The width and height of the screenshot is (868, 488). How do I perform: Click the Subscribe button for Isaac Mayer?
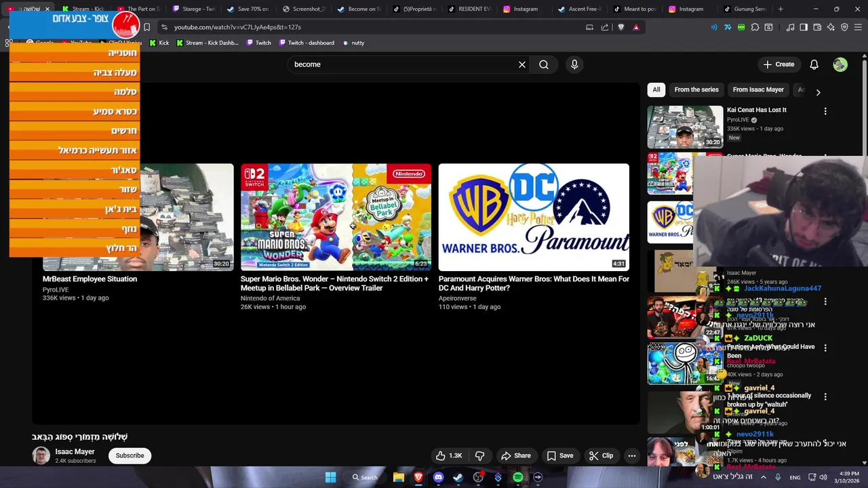(130, 455)
